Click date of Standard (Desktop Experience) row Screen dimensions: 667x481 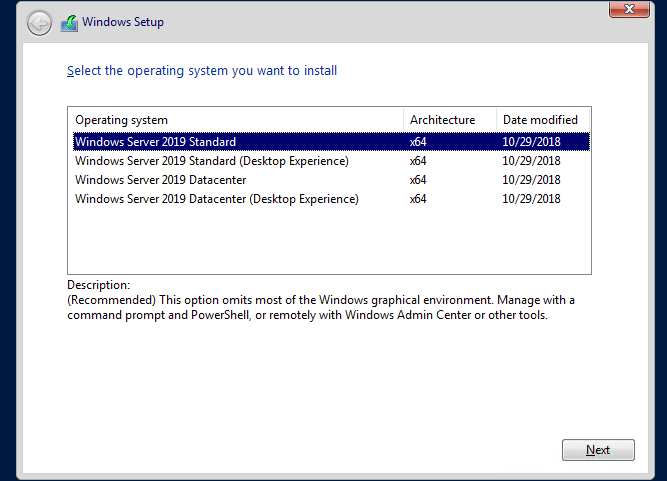(x=531, y=161)
